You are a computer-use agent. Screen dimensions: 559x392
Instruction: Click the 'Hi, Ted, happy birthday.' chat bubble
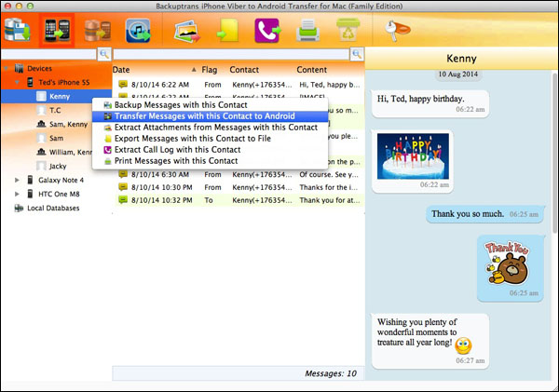[430, 103]
